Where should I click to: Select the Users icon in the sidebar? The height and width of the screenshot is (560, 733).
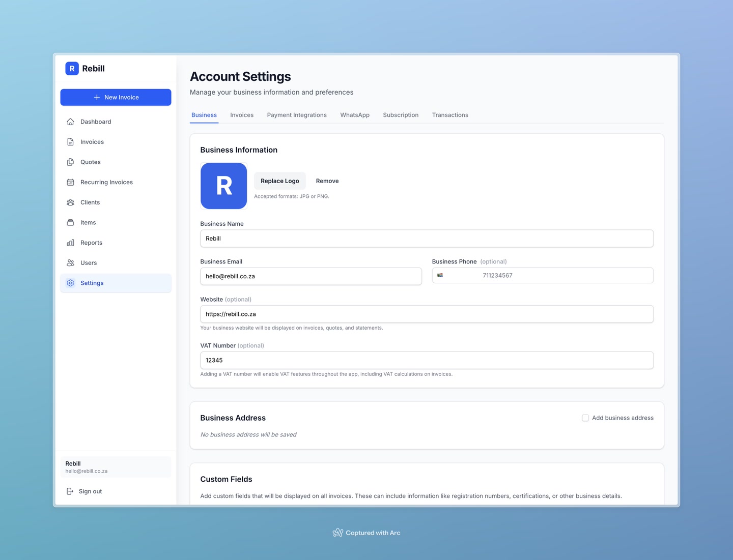tap(70, 262)
